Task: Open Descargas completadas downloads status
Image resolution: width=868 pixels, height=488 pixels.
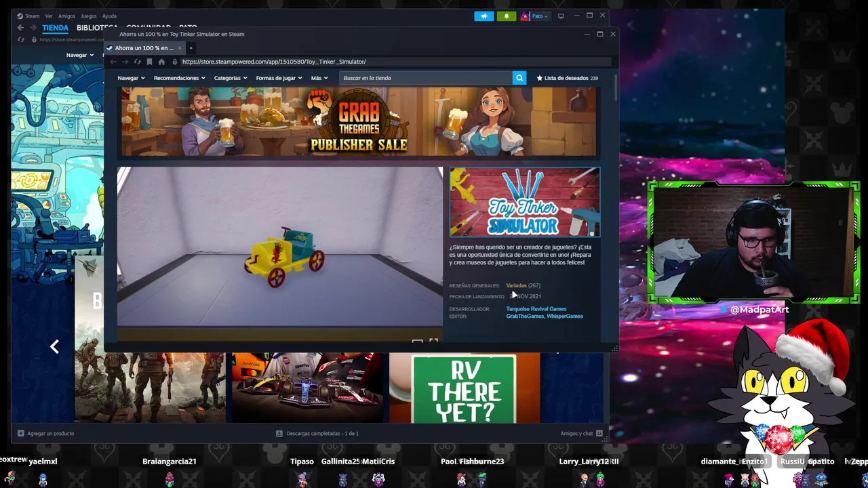Action: pos(317,434)
